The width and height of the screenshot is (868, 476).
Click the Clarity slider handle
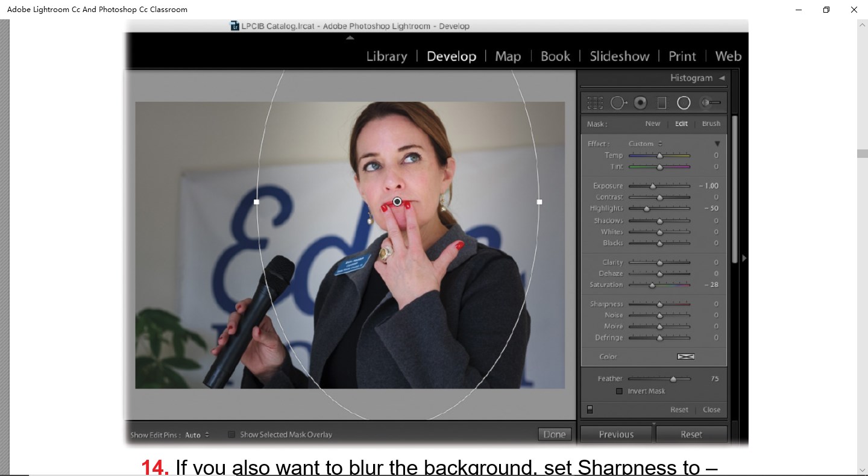[x=659, y=263]
